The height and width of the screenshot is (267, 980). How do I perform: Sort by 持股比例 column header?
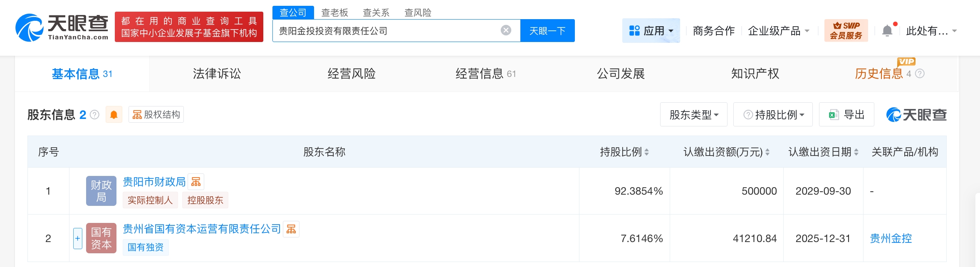pyautogui.click(x=624, y=152)
